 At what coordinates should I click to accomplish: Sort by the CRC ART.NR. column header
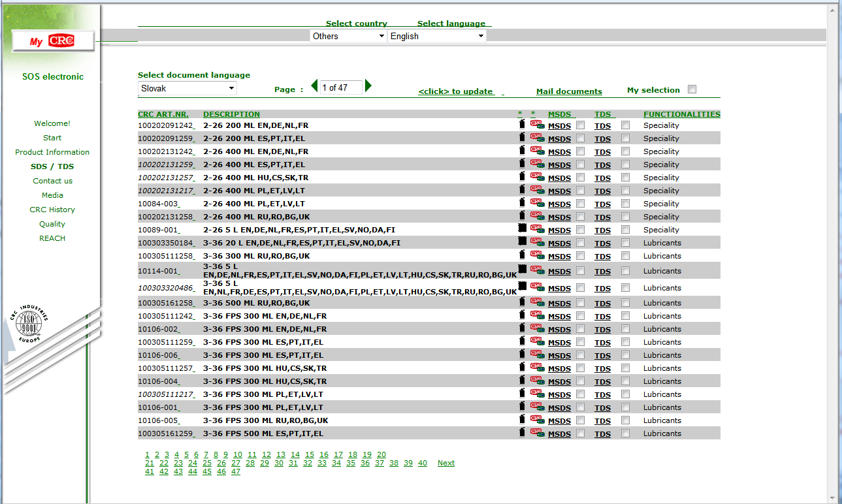(x=163, y=114)
